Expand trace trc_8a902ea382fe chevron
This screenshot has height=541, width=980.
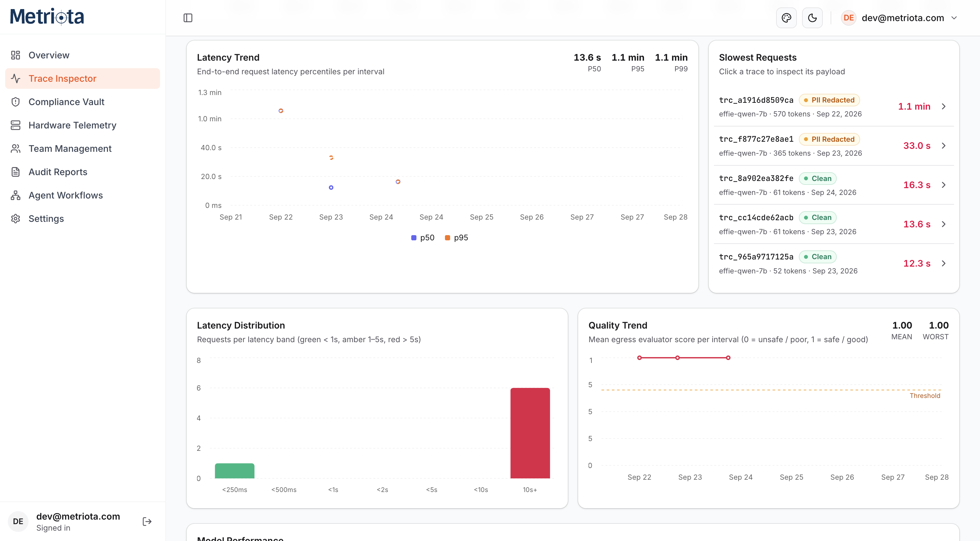tap(943, 185)
